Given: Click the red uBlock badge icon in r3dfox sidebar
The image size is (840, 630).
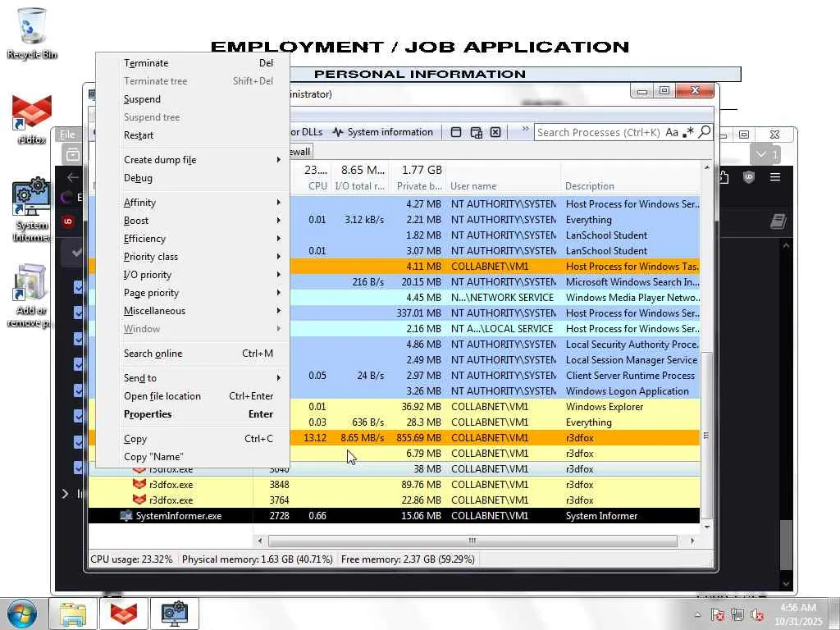Looking at the screenshot, I should click(68, 221).
